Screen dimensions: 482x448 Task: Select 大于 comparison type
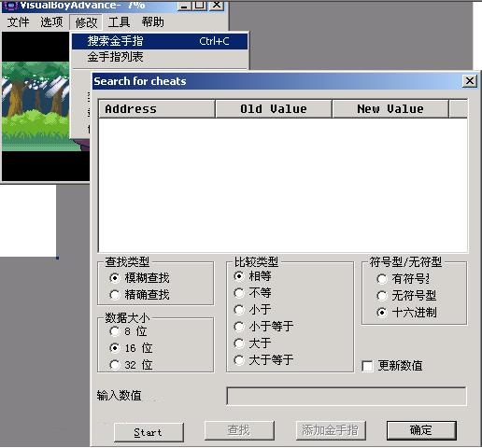coord(252,343)
